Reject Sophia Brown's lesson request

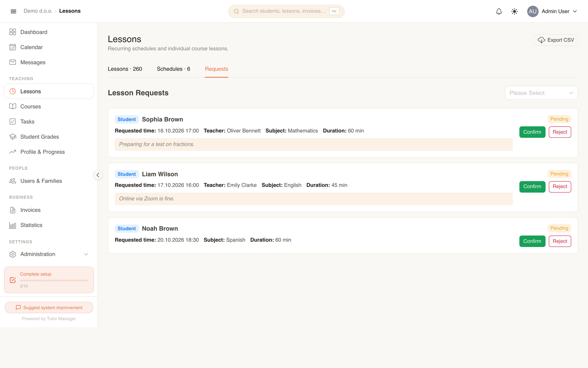(x=560, y=132)
